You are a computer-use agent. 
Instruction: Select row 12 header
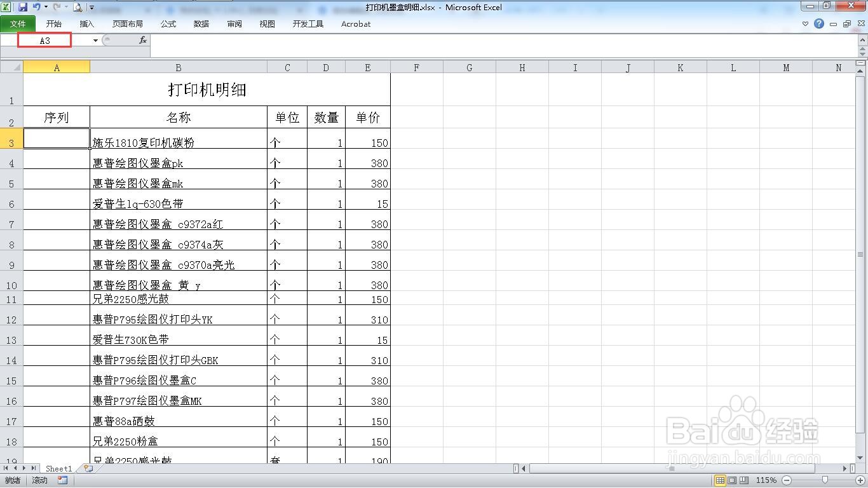(x=11, y=315)
